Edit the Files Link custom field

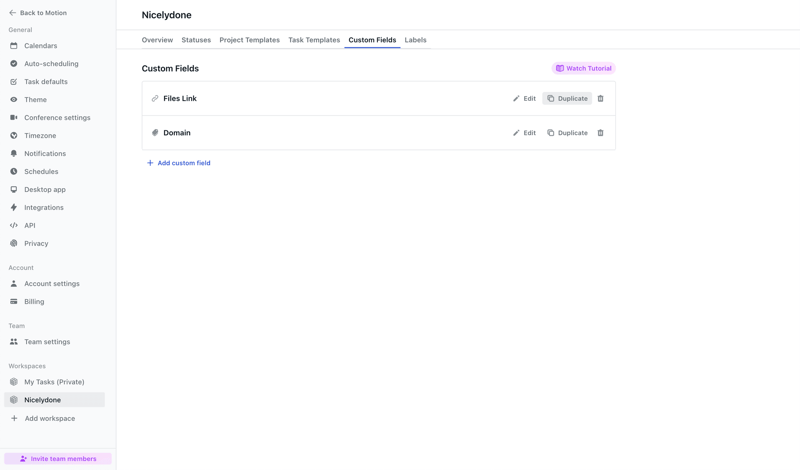point(524,98)
